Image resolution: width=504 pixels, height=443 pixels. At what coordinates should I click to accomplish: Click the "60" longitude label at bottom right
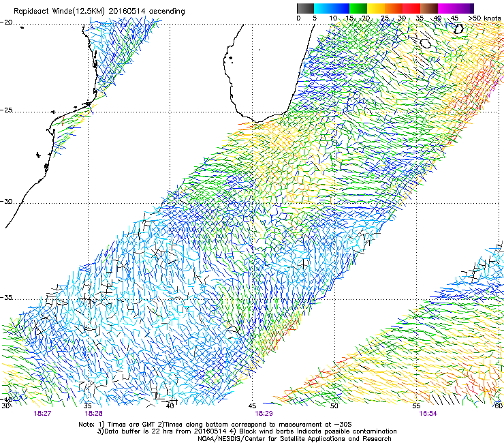point(499,406)
